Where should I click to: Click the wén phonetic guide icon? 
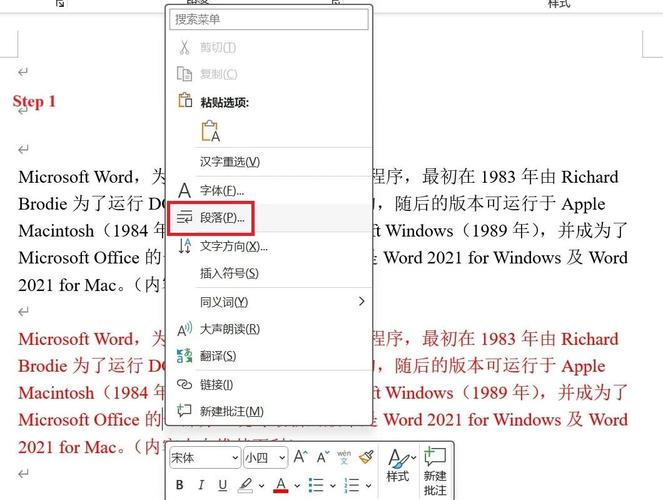coord(344,457)
